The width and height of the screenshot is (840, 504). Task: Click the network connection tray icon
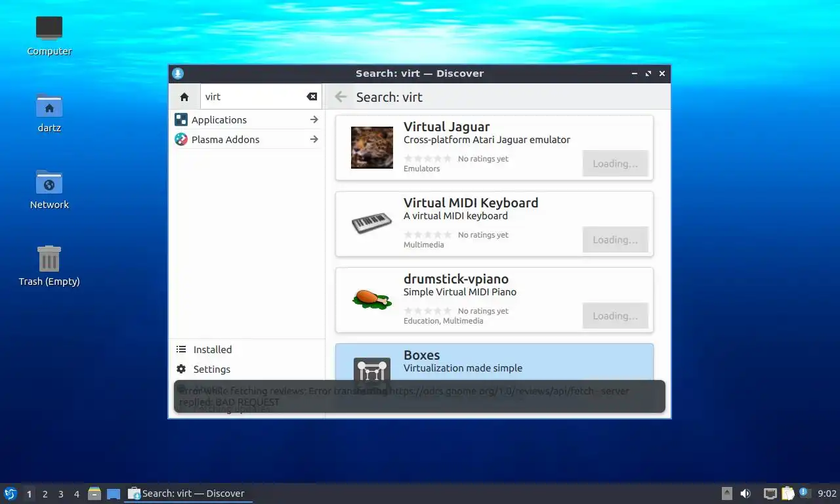click(x=770, y=493)
